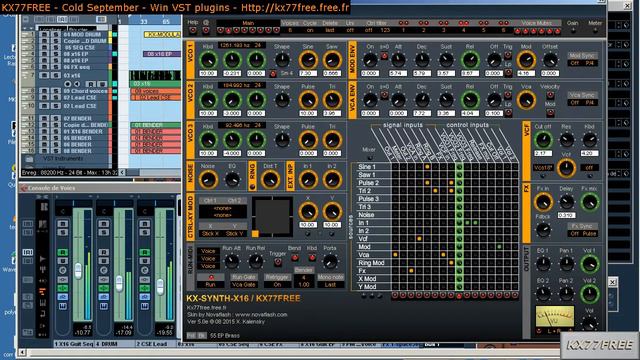
Task: Click the Pulse knob in VCO 2
Action: pyautogui.click(x=308, y=100)
